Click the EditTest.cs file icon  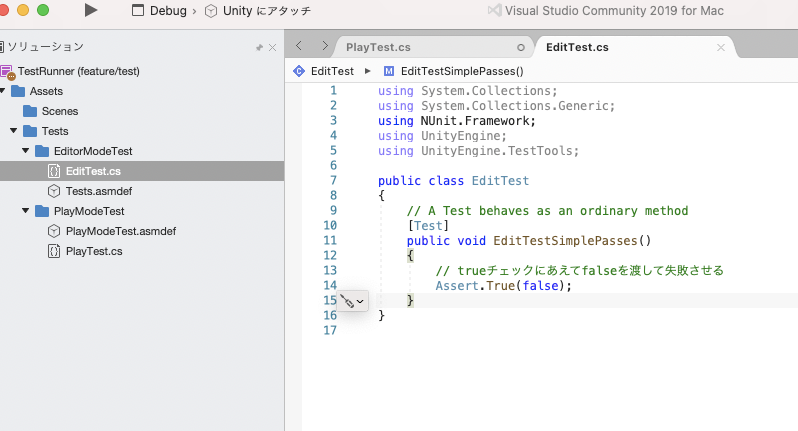click(x=54, y=171)
